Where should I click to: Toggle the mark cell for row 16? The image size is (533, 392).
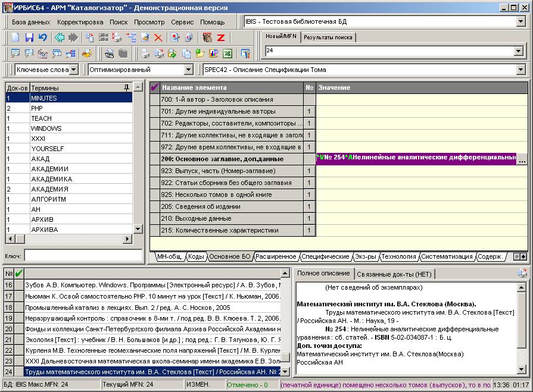pos(19,285)
